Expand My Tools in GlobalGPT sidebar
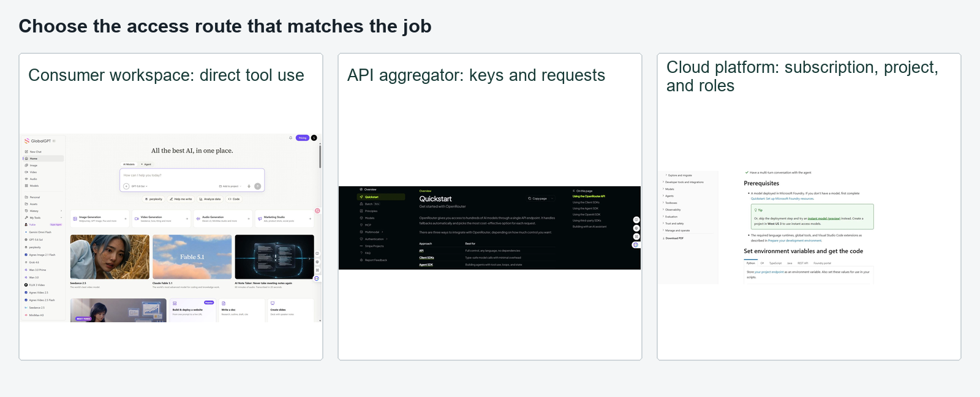This screenshot has width=980, height=397. pos(43,217)
